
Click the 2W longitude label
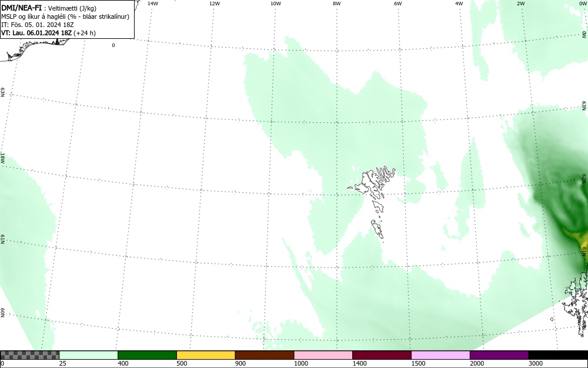[x=520, y=4]
